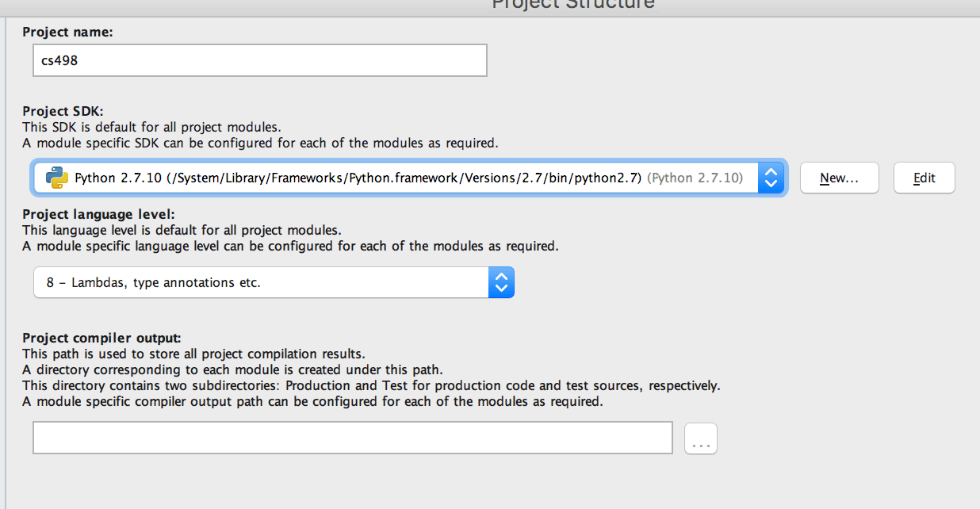Click "This SDK is default for all project modules" text

pos(151,127)
